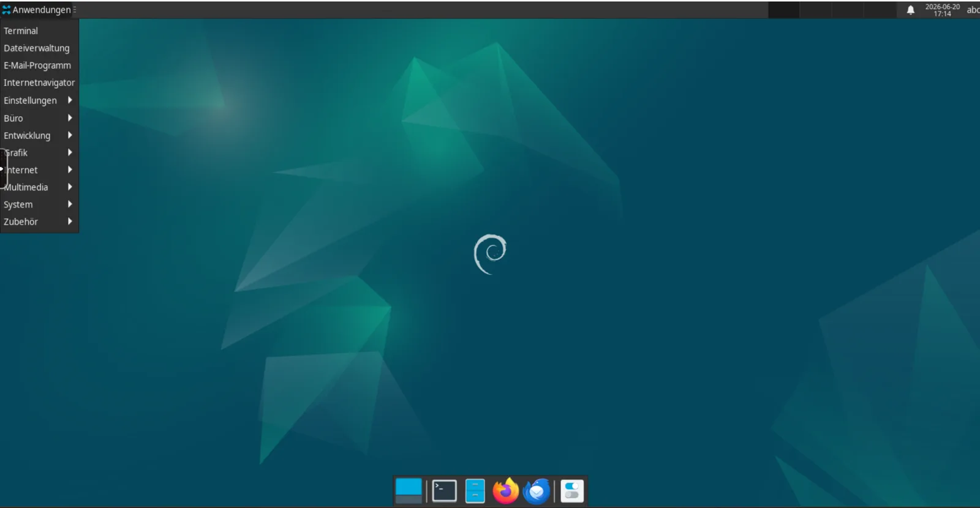
Task: Click the show desktop icon in the dock
Action: pyautogui.click(x=409, y=491)
